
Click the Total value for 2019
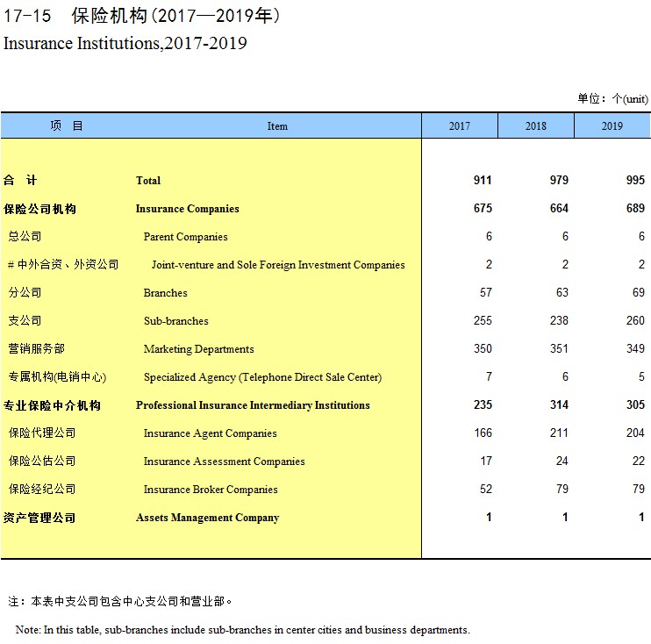tap(634, 181)
